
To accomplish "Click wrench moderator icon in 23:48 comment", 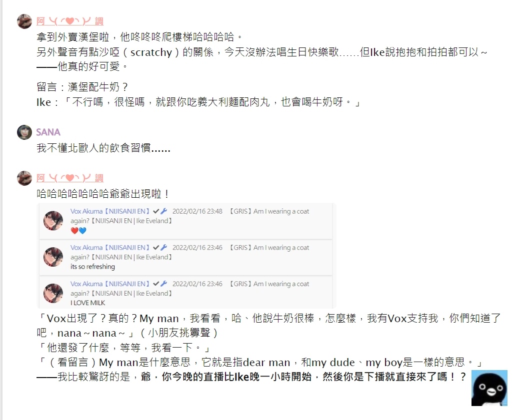I will tap(163, 211).
